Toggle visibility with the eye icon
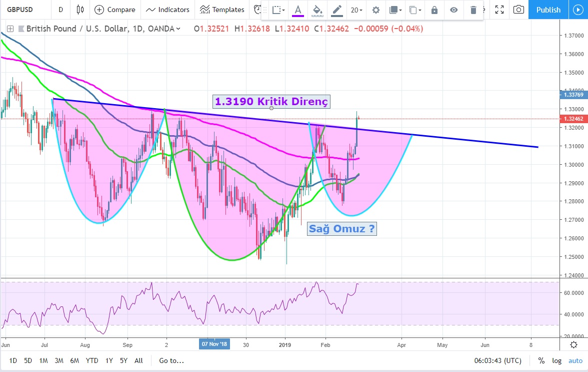588x372 pixels. point(453,10)
